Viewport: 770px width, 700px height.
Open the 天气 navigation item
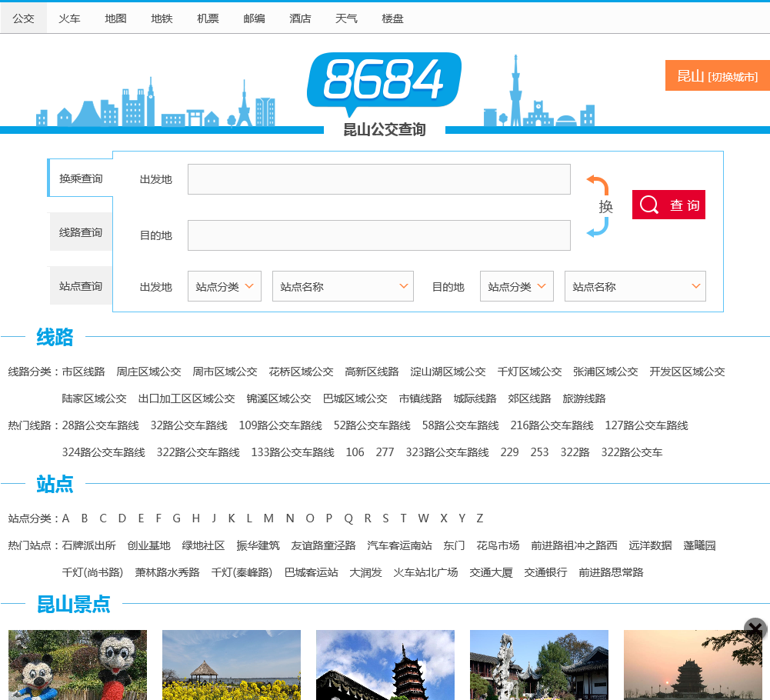[x=346, y=18]
